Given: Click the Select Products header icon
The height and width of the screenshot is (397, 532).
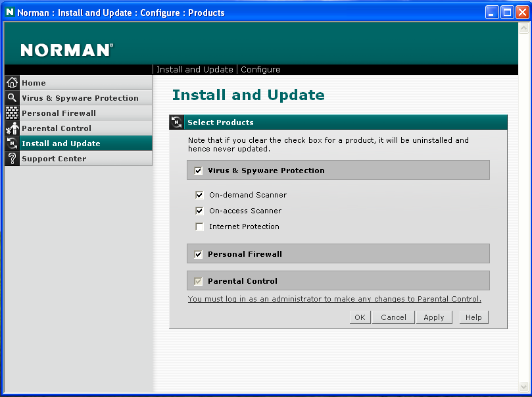Looking at the screenshot, I should point(176,122).
